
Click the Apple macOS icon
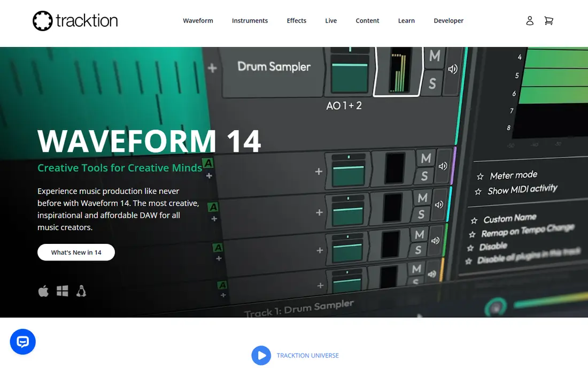tap(43, 291)
